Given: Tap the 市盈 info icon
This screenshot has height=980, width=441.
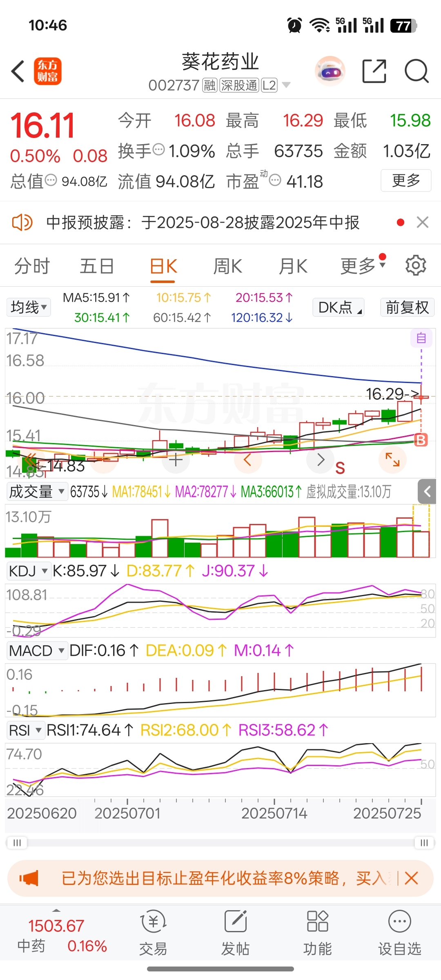Looking at the screenshot, I should [x=276, y=180].
